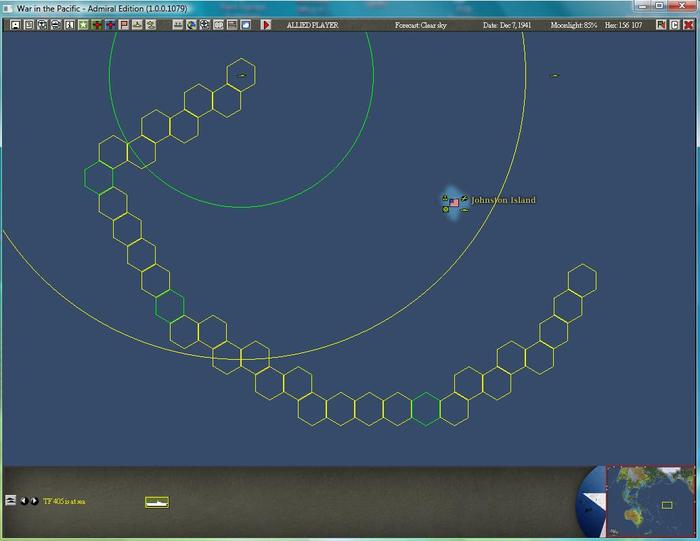The width and height of the screenshot is (700, 541).
Task: Click the panel collapse icon beside TF arrows
Action: pos(11,500)
